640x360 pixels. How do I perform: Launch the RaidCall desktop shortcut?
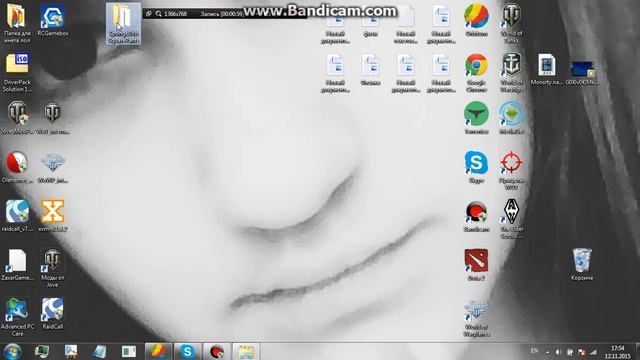52,313
